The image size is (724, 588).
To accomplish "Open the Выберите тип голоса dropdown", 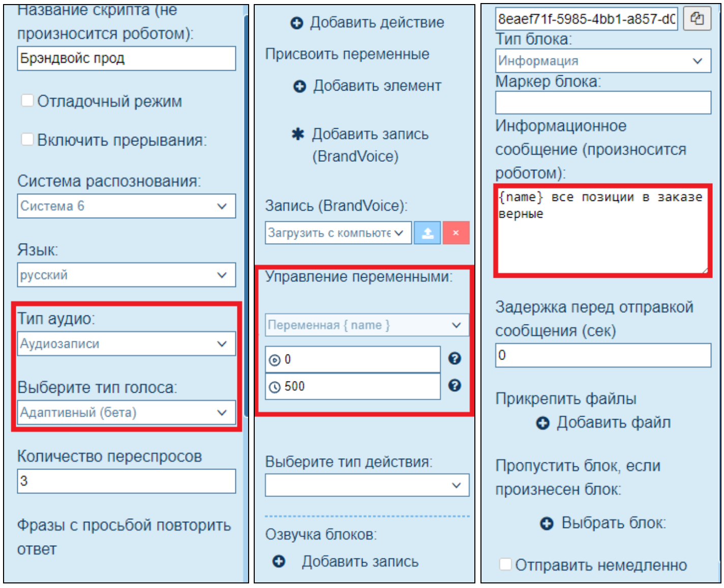I will (127, 413).
